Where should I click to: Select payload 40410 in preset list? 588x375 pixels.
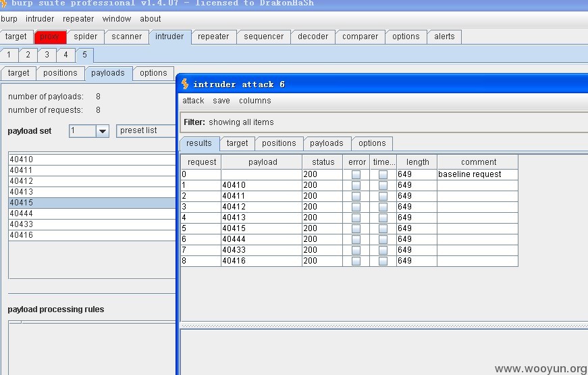click(92, 159)
